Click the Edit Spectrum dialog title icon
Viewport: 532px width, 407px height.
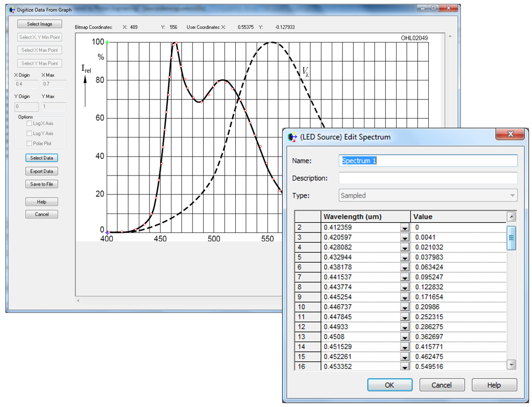coord(292,137)
